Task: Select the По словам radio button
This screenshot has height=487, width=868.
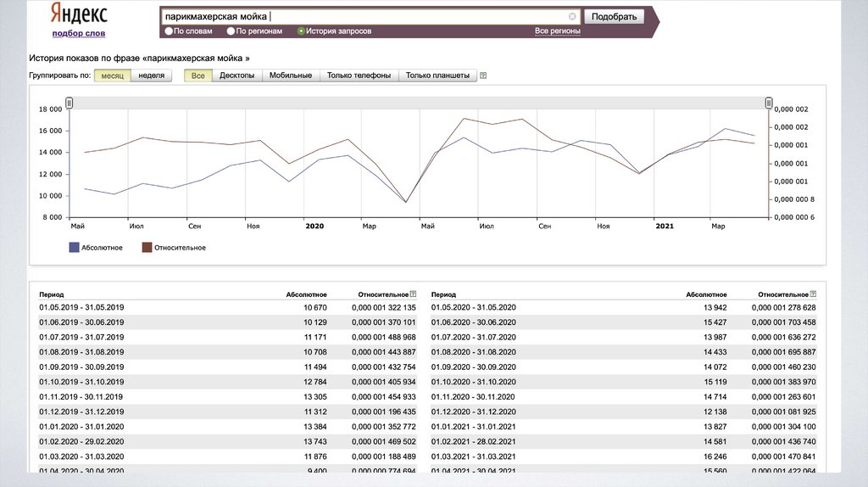Action: click(x=169, y=31)
